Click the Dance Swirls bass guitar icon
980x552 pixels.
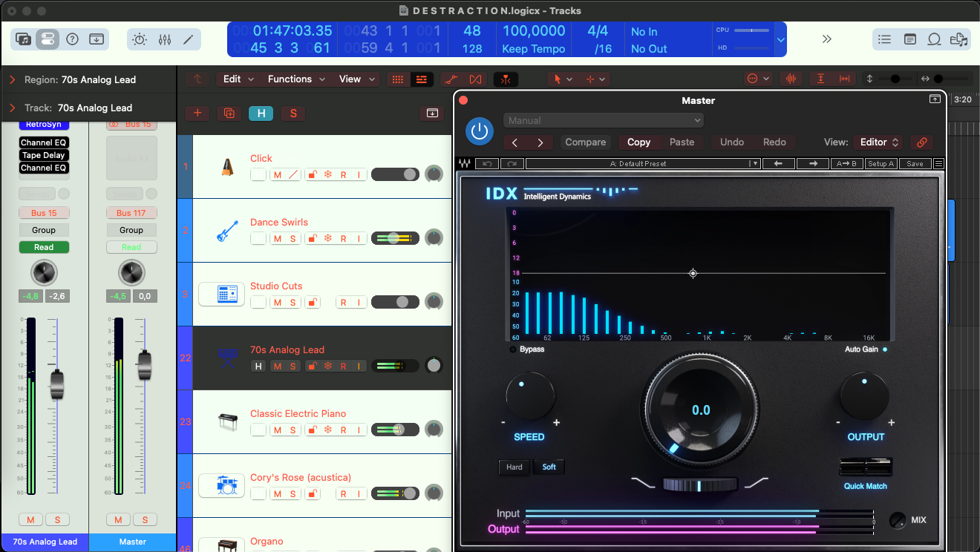(x=227, y=230)
